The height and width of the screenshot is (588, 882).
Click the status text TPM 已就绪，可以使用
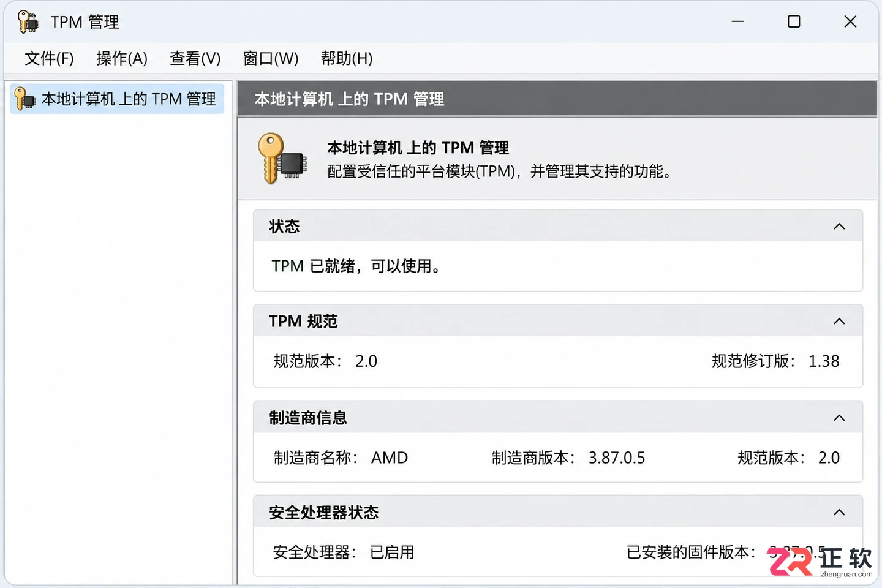tap(356, 266)
